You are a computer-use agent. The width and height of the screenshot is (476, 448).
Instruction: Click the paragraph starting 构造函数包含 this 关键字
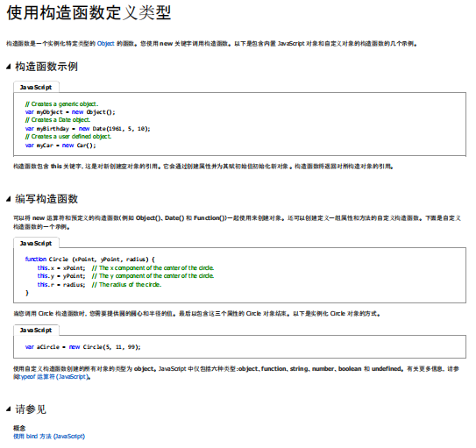tap(203, 167)
